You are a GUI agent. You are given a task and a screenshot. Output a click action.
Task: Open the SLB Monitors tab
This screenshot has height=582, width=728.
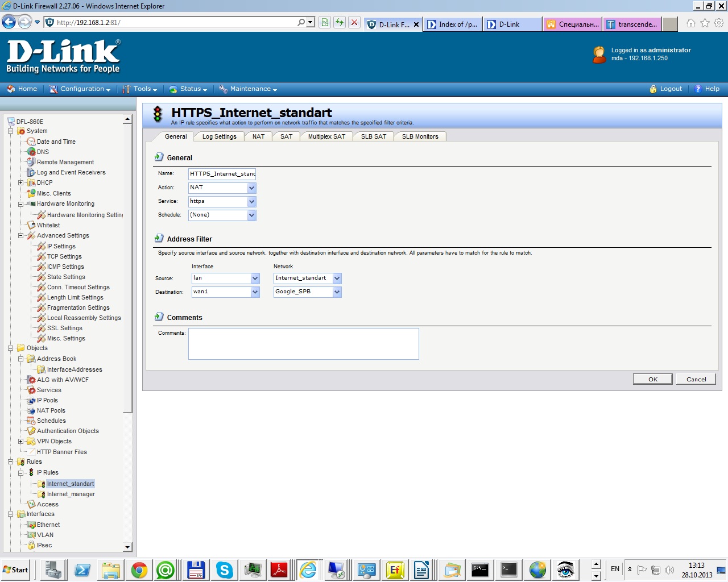[x=420, y=136]
